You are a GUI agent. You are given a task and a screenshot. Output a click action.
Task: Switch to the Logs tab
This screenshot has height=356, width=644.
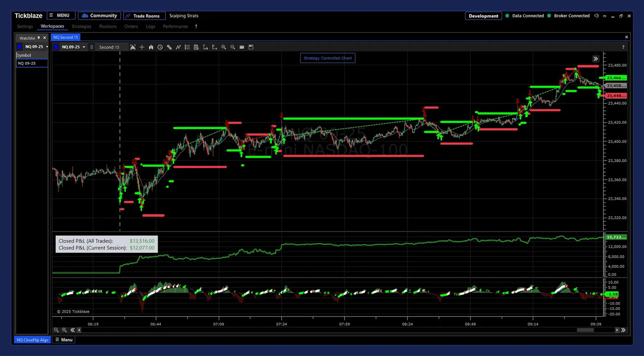click(x=150, y=26)
